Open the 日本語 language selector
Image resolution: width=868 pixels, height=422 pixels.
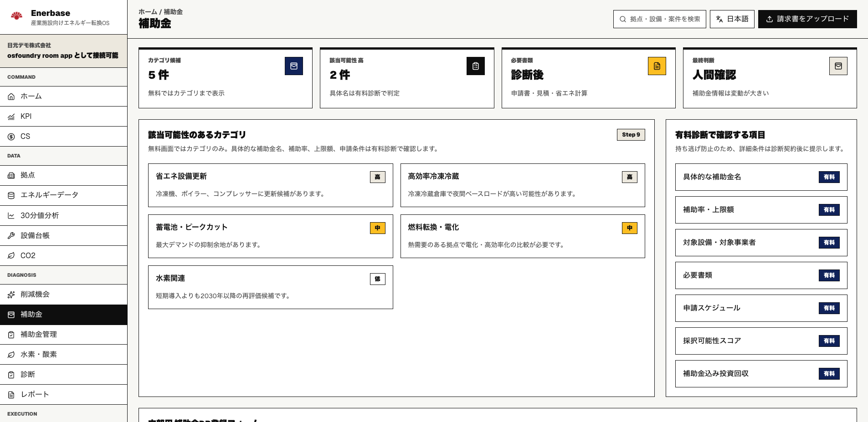click(732, 19)
